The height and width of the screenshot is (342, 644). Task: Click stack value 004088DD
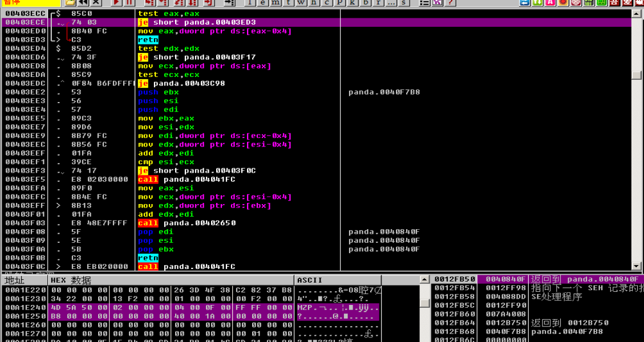click(x=506, y=297)
